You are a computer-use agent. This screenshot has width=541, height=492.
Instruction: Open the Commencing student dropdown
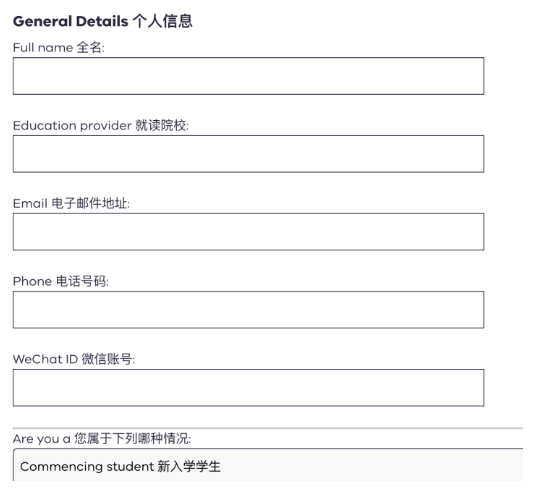(268, 465)
